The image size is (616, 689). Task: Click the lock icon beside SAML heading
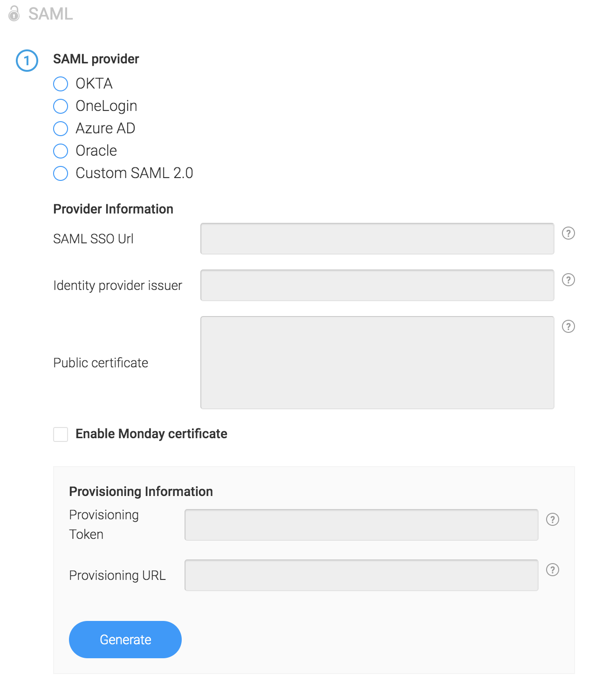(x=14, y=14)
